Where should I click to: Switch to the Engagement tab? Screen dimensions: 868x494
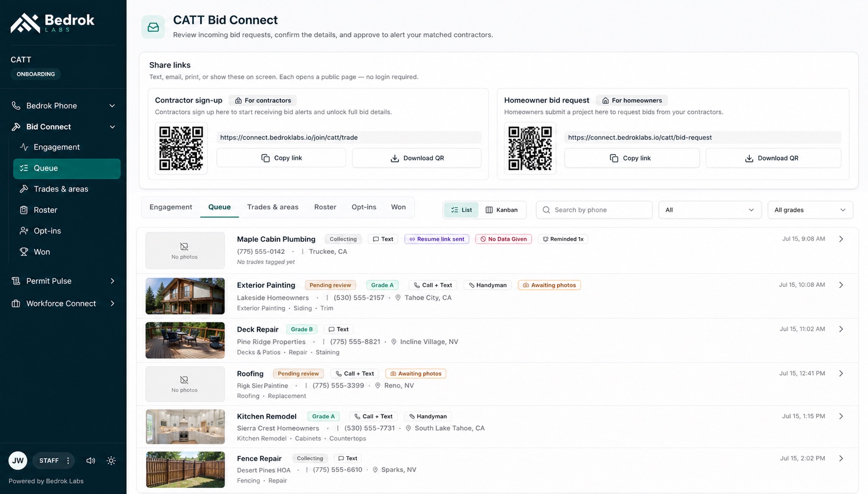click(x=171, y=207)
